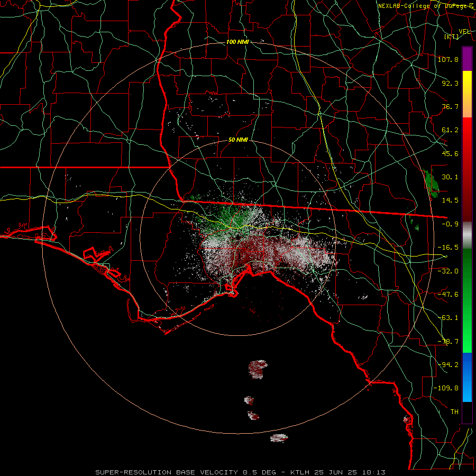Click the -109.8 value on the velocity scale
The image size is (476, 476).
point(446,388)
